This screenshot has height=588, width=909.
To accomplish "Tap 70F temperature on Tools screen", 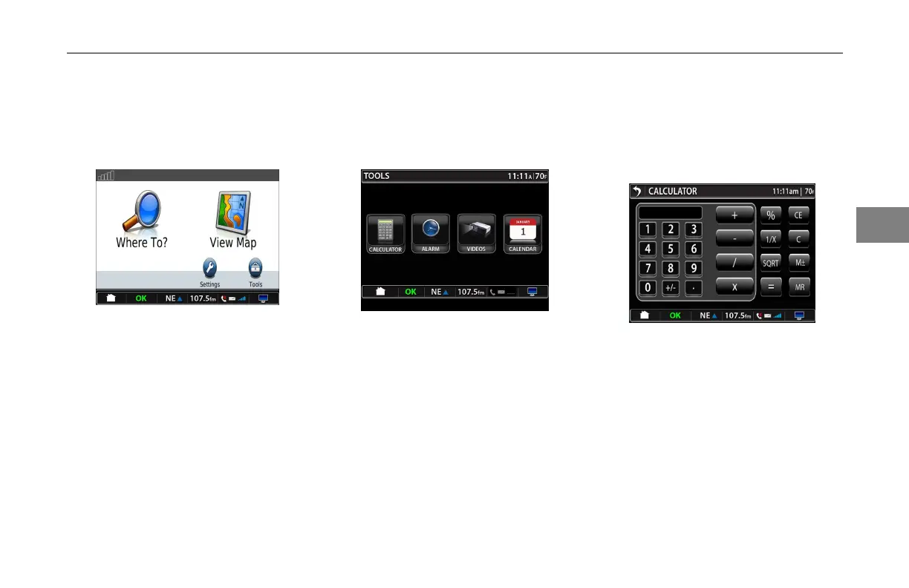I will point(541,177).
